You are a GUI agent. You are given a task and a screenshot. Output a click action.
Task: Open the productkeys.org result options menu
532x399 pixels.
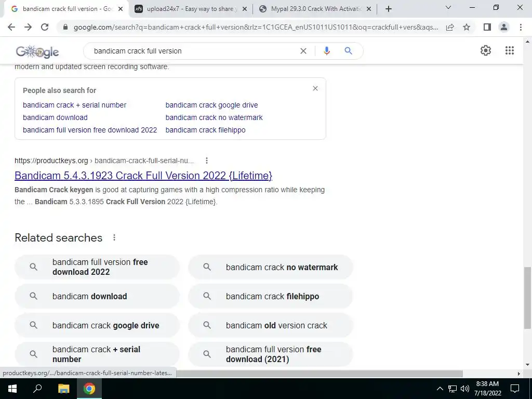(x=206, y=161)
